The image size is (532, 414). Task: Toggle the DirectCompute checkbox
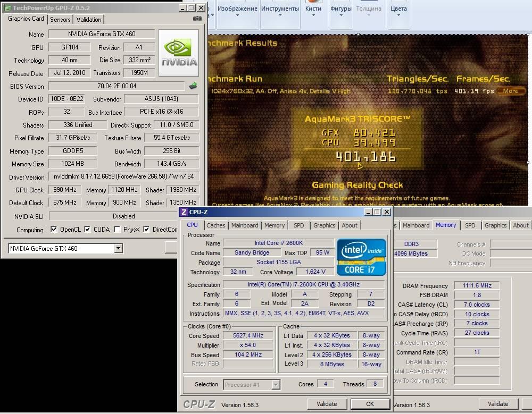click(146, 229)
